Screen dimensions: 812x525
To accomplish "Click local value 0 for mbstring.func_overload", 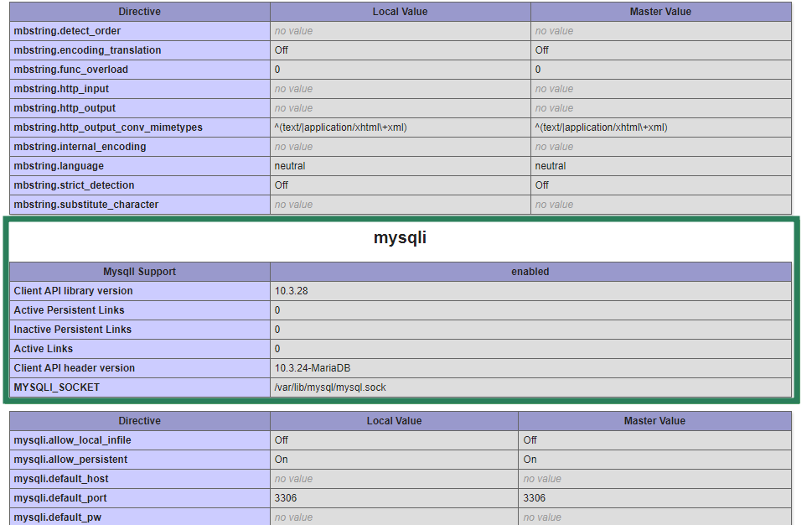I will (x=277, y=70).
